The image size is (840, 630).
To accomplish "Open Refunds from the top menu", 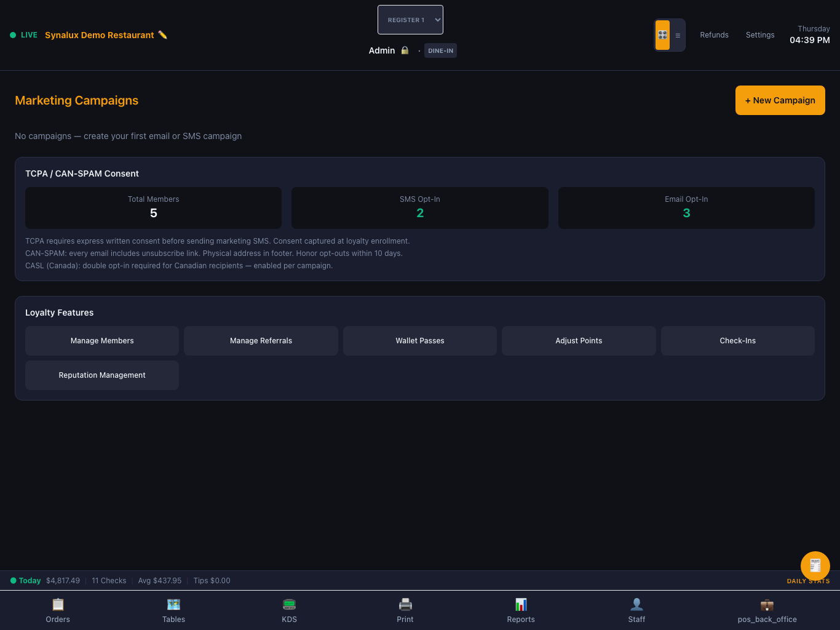I will point(714,35).
